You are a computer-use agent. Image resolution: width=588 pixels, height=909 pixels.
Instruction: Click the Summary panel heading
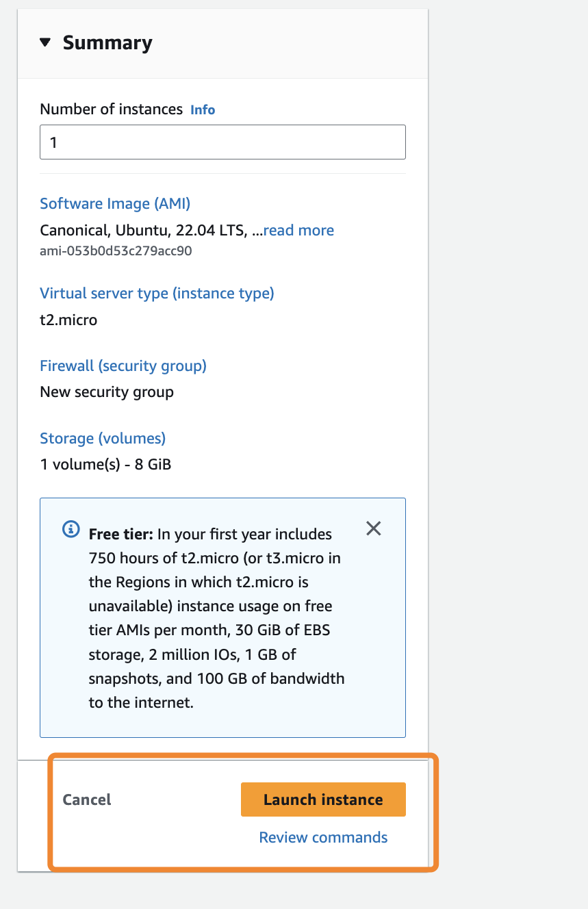coord(107,42)
